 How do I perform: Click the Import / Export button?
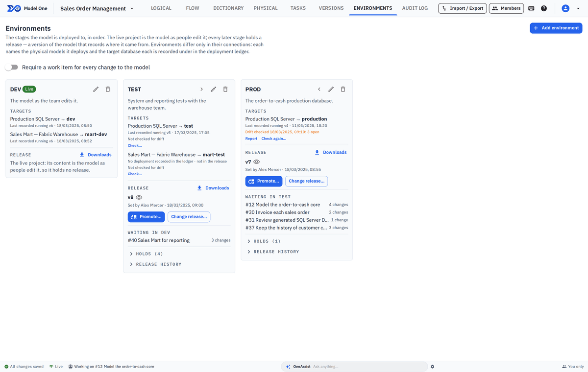tap(463, 8)
